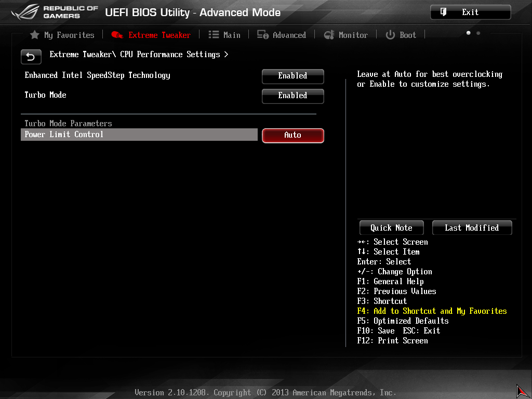The height and width of the screenshot is (399, 532).
Task: Click the Boot power icon
Action: point(390,35)
